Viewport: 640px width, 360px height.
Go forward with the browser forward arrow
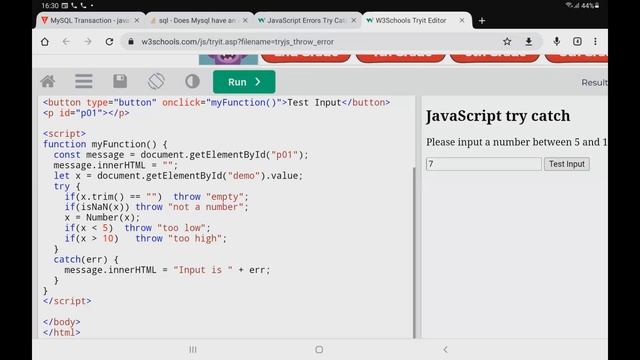(88, 42)
